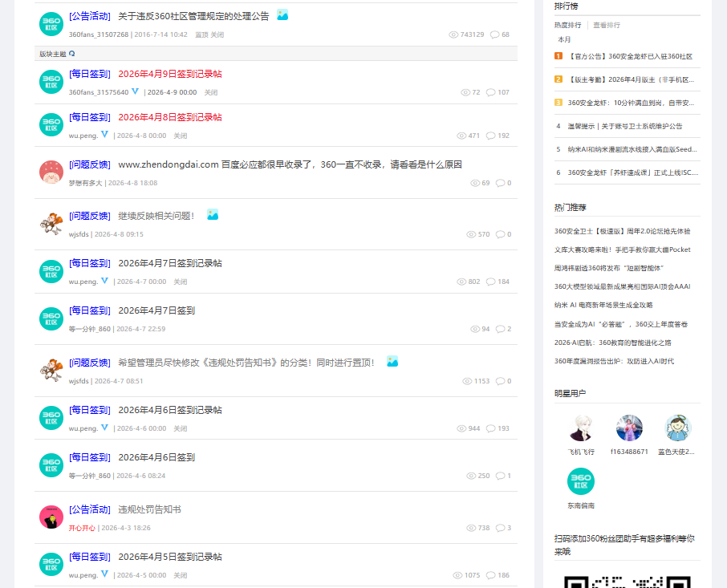Open the 2026年4月7日签到记录帖 post
The height and width of the screenshot is (588, 727).
pos(170,263)
